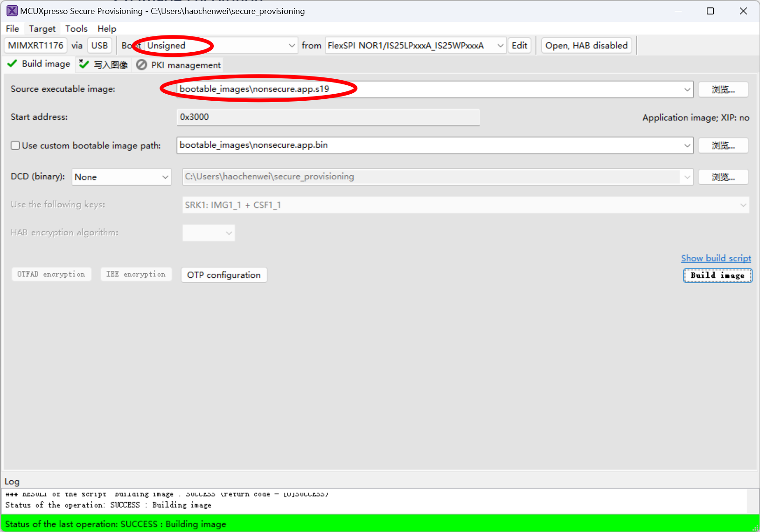Open the DCD (binary) None dropdown
Viewport: 760px width, 532px height.
coord(121,177)
